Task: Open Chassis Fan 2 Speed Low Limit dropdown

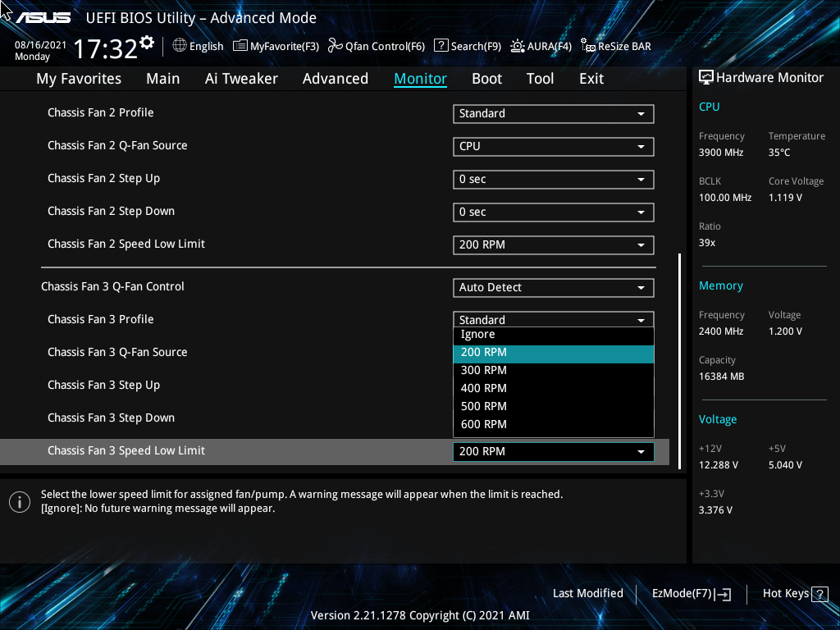Action: (x=554, y=244)
